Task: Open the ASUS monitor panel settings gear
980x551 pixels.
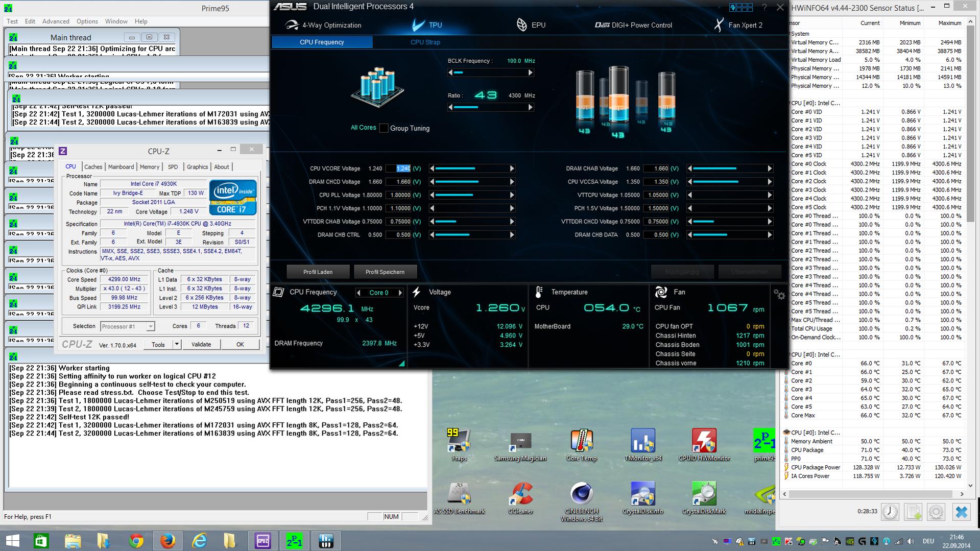Action: tap(779, 295)
